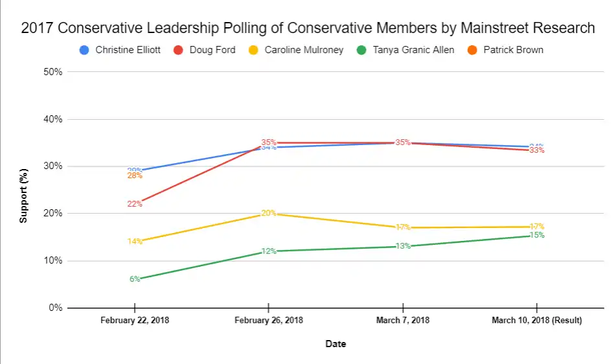Image resolution: width=616 pixels, height=364 pixels.
Task: Click the green Tanya Granic Allen legend dot
Action: coord(361,50)
